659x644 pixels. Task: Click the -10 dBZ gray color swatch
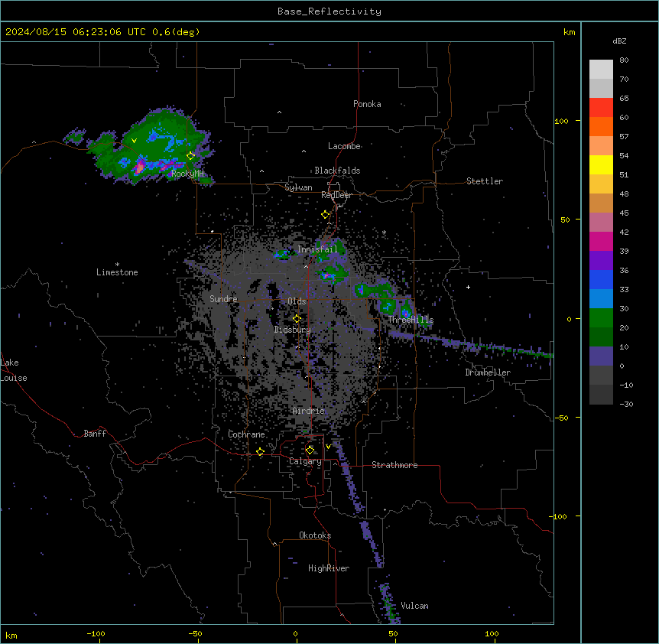point(601,395)
